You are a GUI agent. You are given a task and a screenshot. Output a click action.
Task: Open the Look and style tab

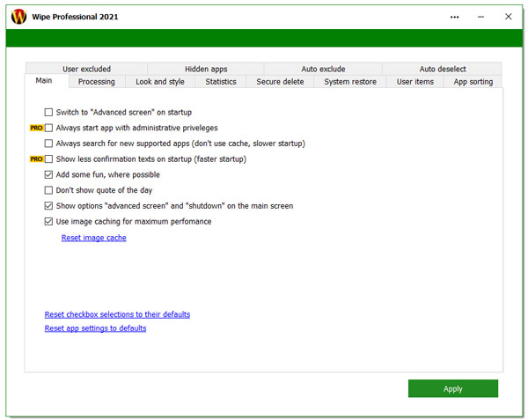160,82
